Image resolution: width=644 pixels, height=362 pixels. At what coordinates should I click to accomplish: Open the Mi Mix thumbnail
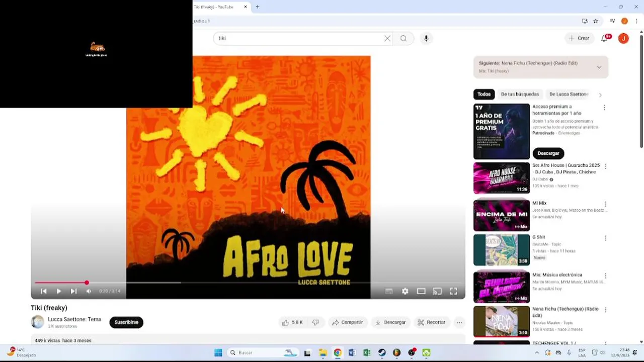[x=502, y=216]
